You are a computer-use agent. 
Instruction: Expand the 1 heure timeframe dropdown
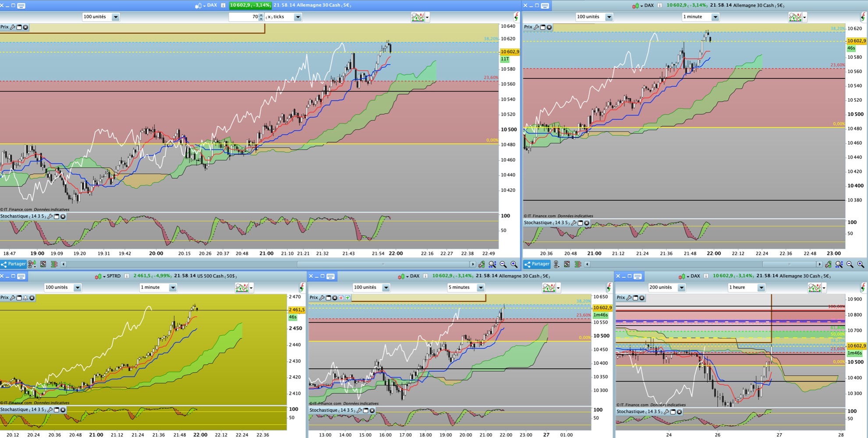point(761,288)
